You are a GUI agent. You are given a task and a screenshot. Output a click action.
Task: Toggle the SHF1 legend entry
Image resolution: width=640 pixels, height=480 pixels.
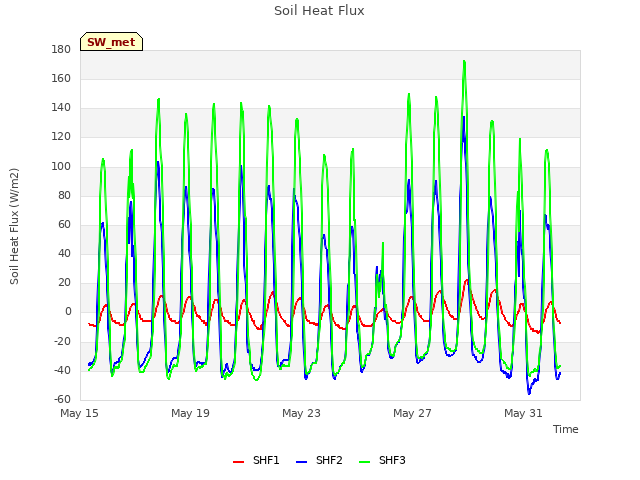pos(256,460)
